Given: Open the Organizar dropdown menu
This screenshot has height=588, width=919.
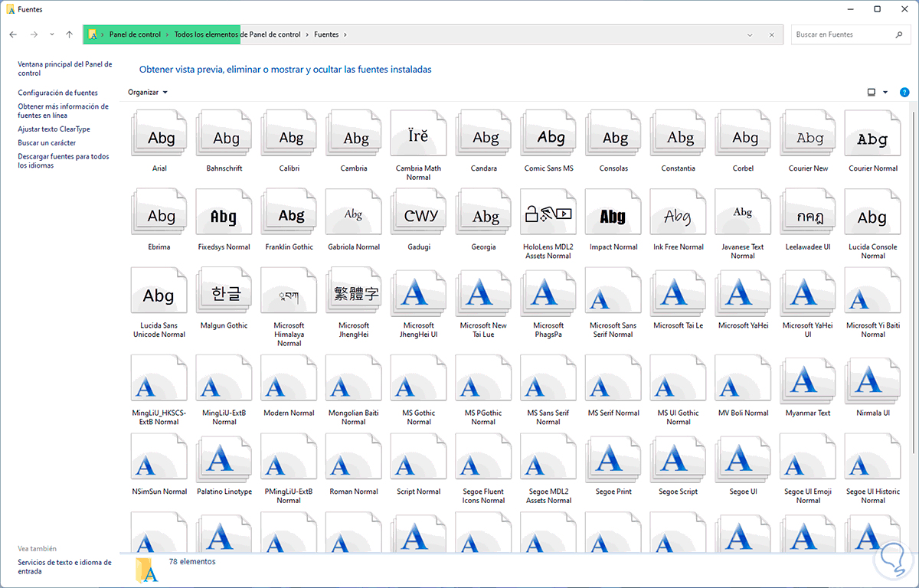Looking at the screenshot, I should (148, 93).
